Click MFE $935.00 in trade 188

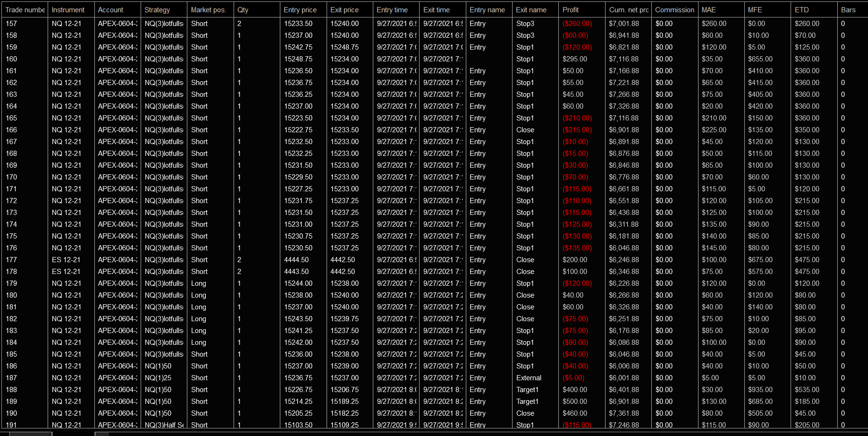760,390
